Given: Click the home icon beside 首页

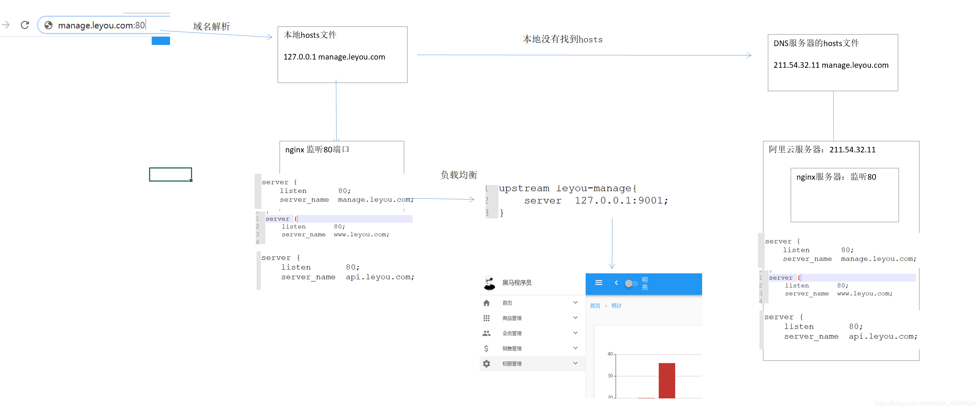Looking at the screenshot, I should pyautogui.click(x=486, y=303).
